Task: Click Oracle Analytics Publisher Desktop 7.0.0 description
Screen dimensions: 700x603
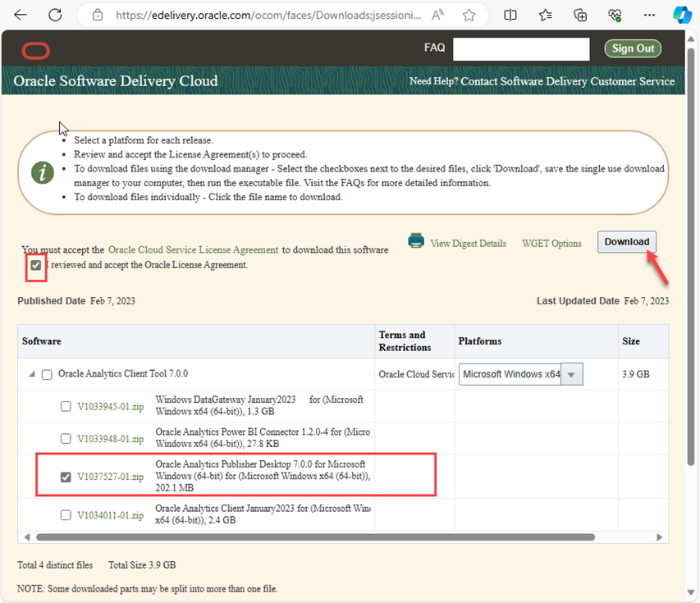Action: (263, 476)
